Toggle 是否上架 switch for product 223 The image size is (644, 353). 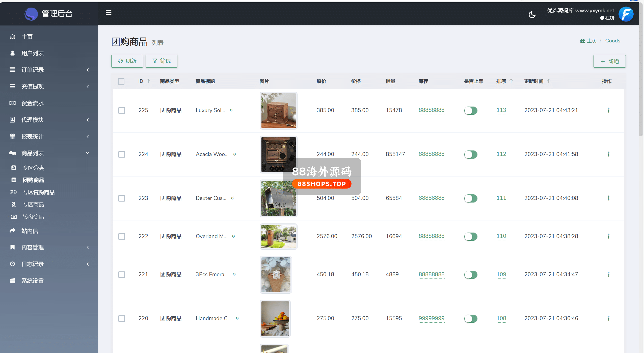(471, 198)
